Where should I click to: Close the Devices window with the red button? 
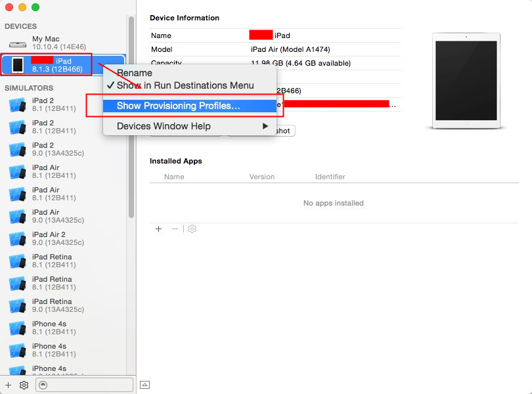(9, 7)
